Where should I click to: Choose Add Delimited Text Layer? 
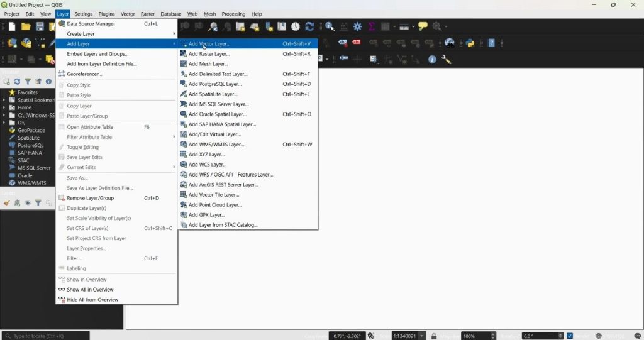(248, 74)
